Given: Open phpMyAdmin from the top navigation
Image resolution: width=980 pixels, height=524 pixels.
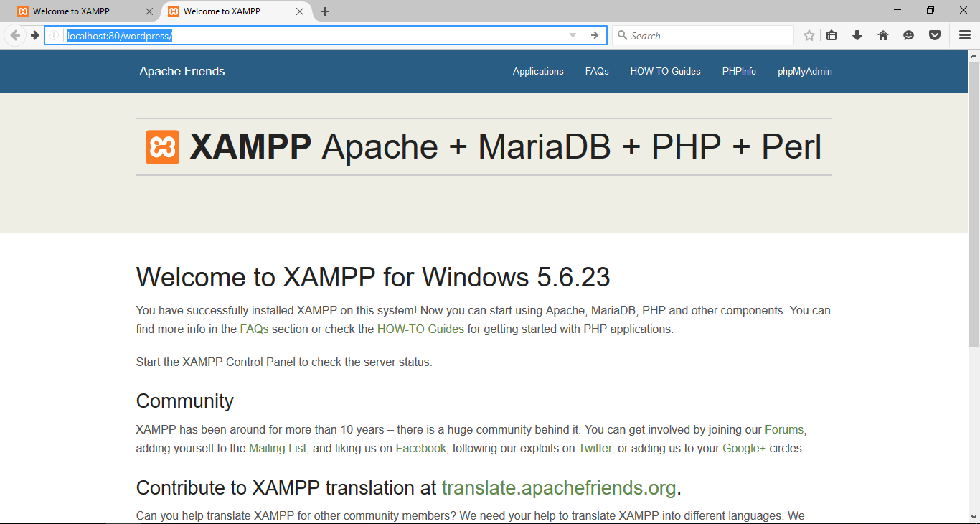Looking at the screenshot, I should coord(804,71).
